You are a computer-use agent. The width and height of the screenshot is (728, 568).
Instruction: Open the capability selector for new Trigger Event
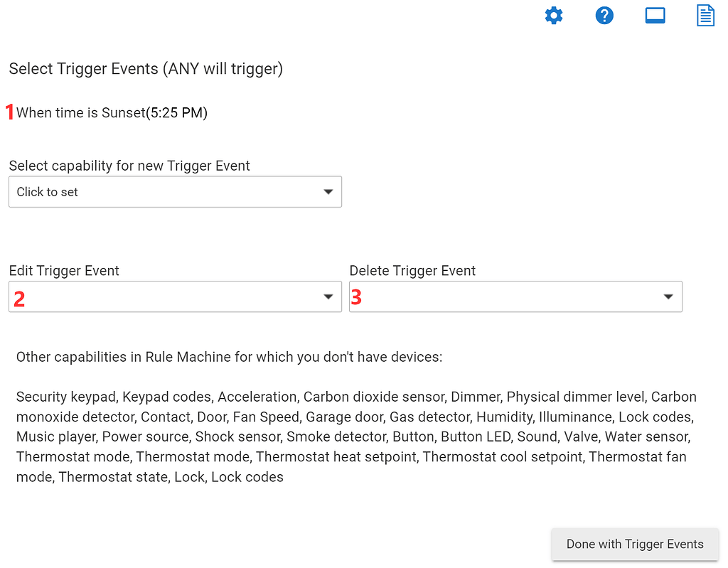pyautogui.click(x=175, y=191)
